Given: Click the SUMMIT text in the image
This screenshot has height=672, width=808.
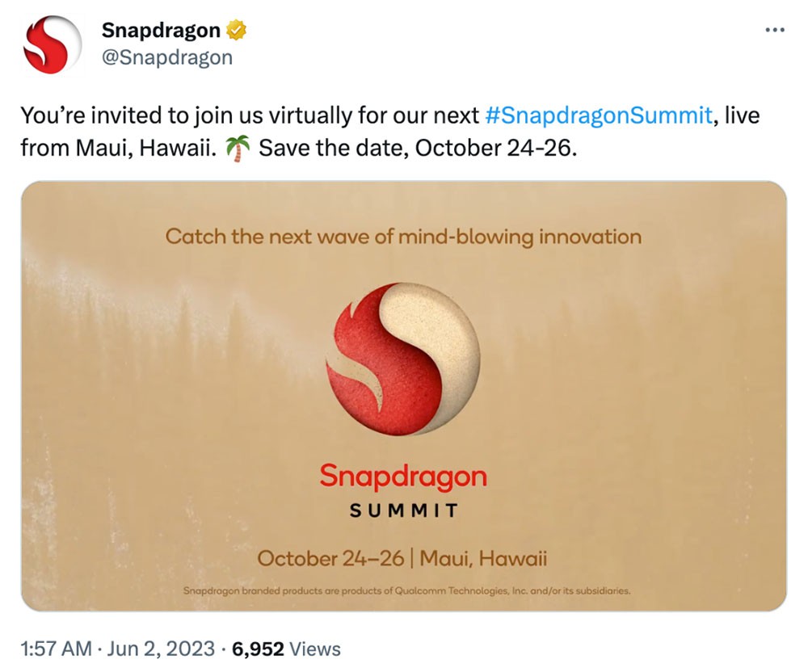Looking at the screenshot, I should click(x=403, y=510).
